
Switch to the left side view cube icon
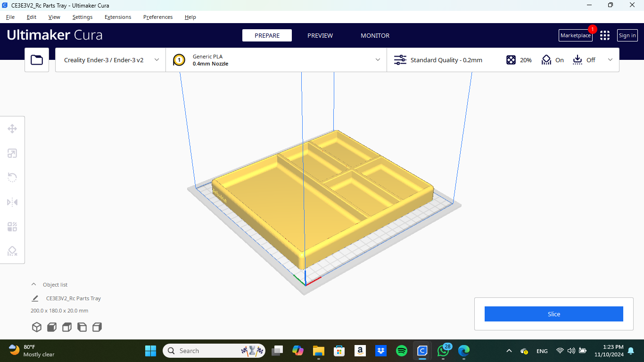(x=82, y=327)
